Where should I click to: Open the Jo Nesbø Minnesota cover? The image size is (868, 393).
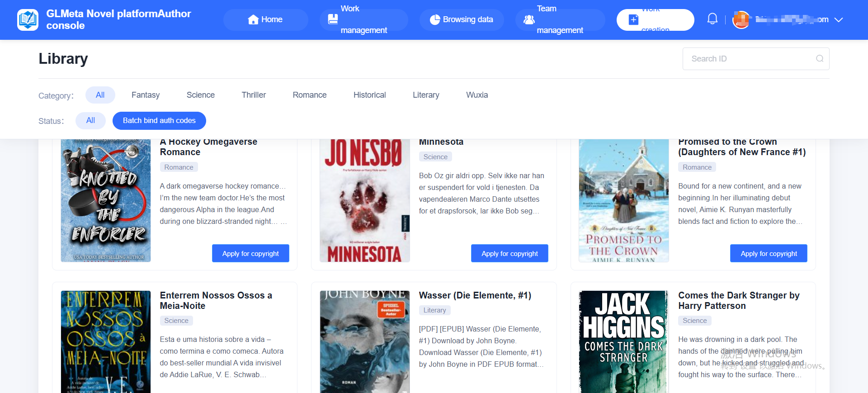365,200
